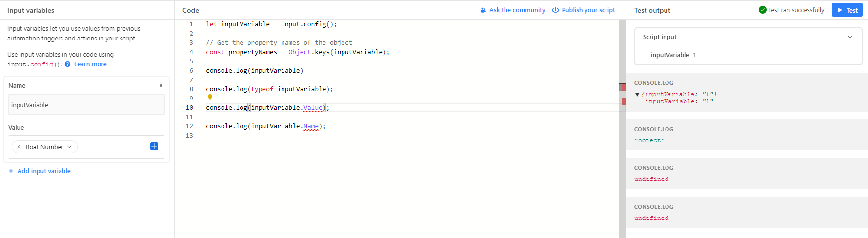
Task: Click the underlined Name property on line 12
Action: point(311,126)
